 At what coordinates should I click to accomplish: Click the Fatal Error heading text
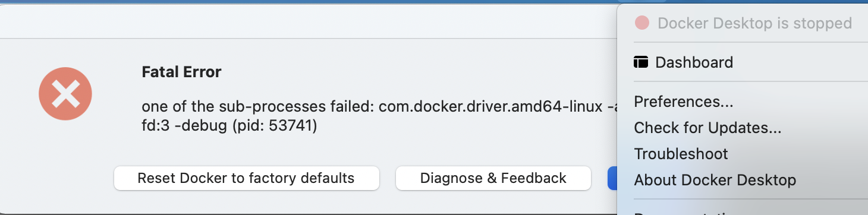tap(181, 72)
